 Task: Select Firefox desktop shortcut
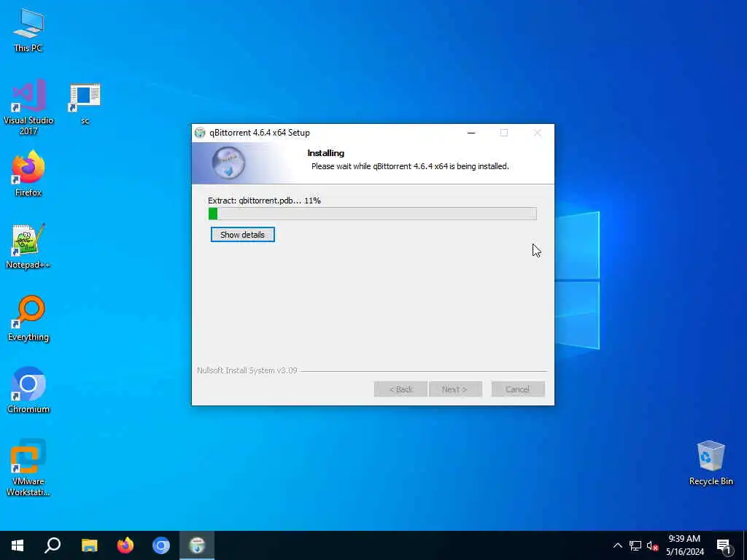click(x=28, y=174)
